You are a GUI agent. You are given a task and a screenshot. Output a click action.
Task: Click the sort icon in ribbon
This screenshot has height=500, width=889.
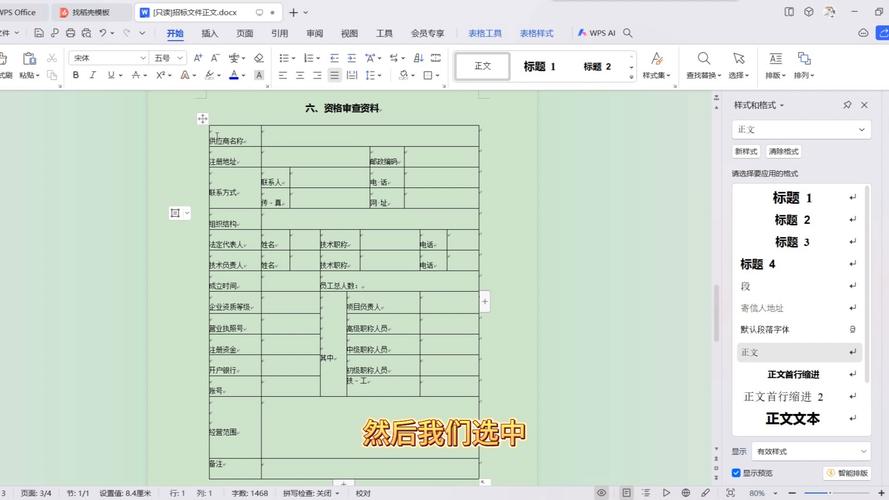click(x=418, y=58)
